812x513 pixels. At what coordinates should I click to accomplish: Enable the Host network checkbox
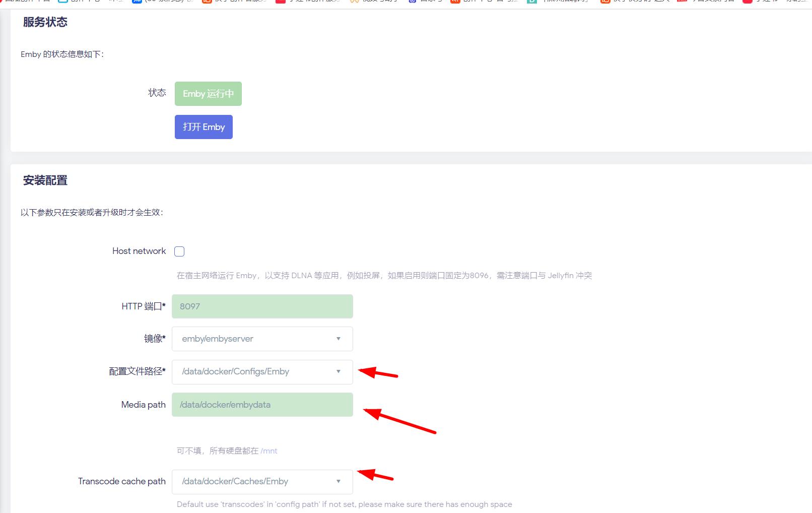179,251
